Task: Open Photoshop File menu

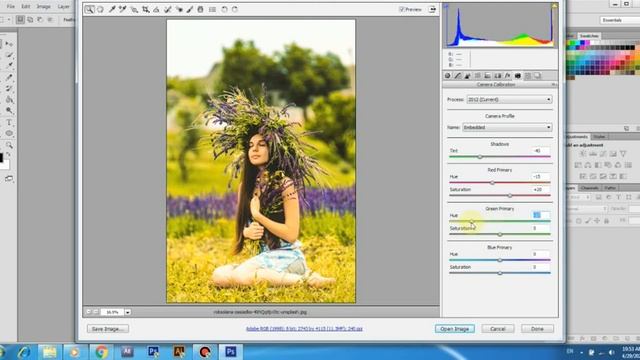Action: (11, 7)
